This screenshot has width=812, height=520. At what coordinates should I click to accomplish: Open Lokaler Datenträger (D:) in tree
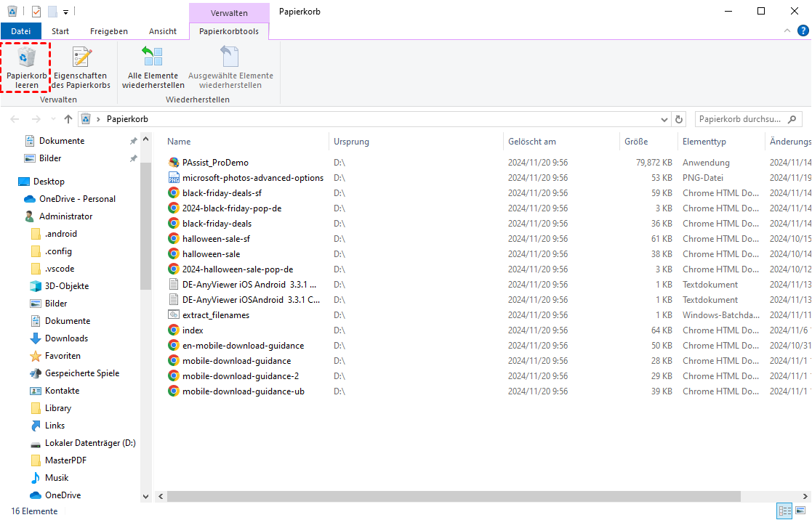90,444
